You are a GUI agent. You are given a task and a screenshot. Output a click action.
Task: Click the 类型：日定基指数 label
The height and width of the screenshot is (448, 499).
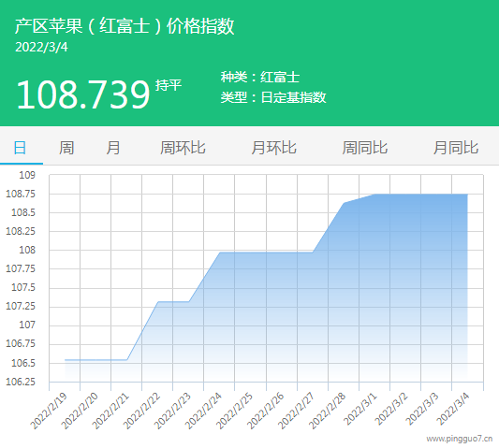(x=273, y=97)
